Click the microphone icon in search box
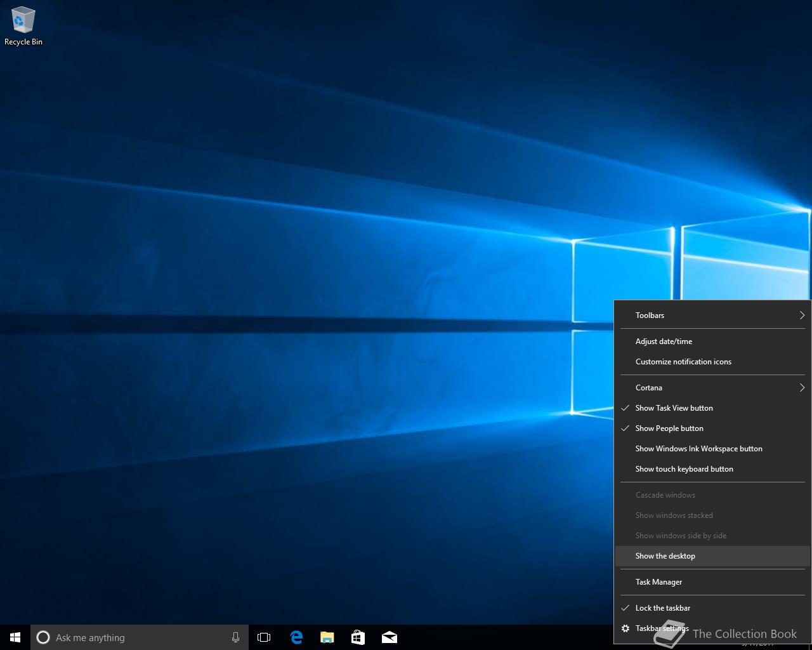 point(235,637)
